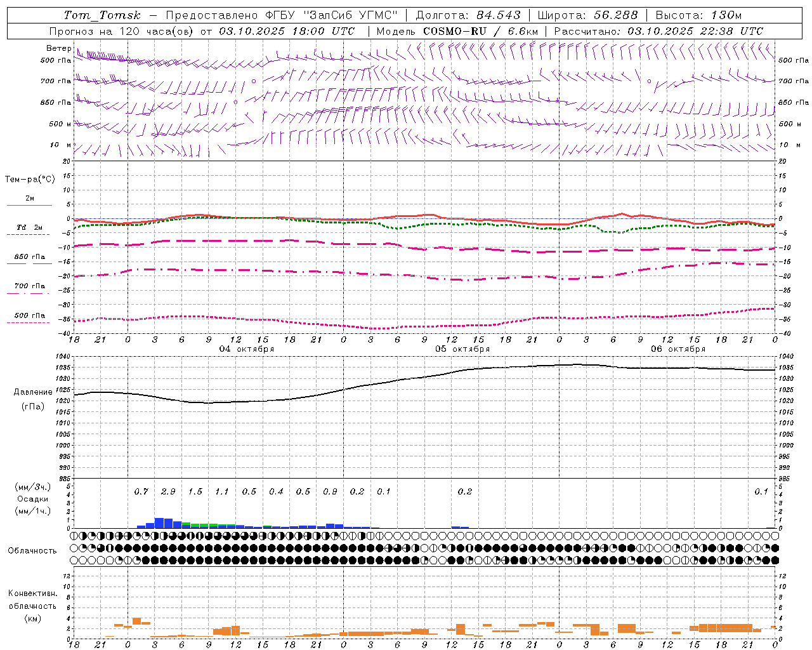This screenshot has height=650, width=812.
Task: Click the Давление panel label
Action: click(33, 392)
